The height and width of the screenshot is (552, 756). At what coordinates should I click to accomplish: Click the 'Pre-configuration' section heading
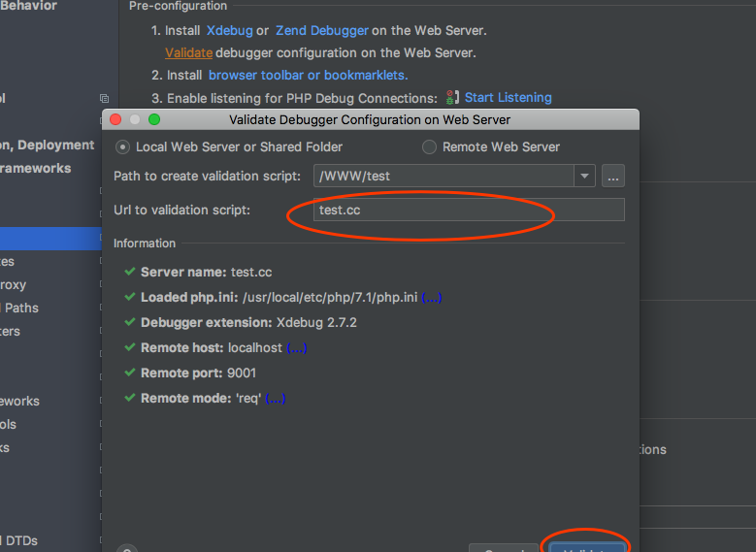[178, 6]
